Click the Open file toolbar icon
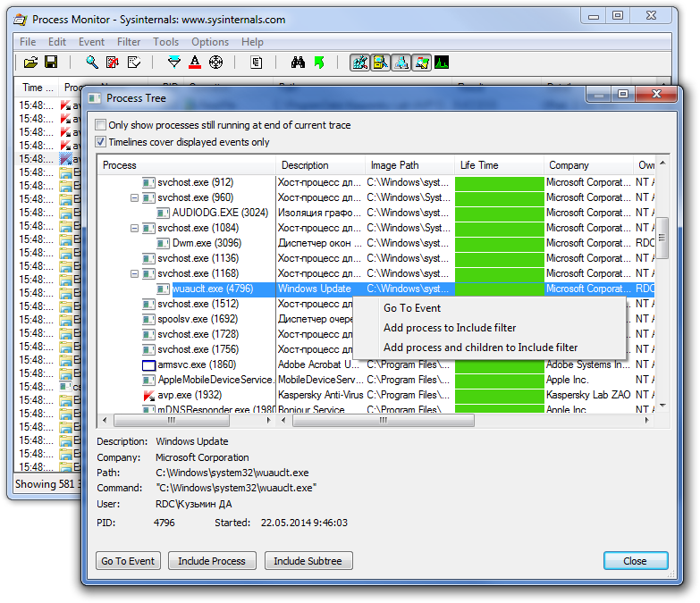Image resolution: width=700 pixels, height=603 pixels. coord(30,63)
